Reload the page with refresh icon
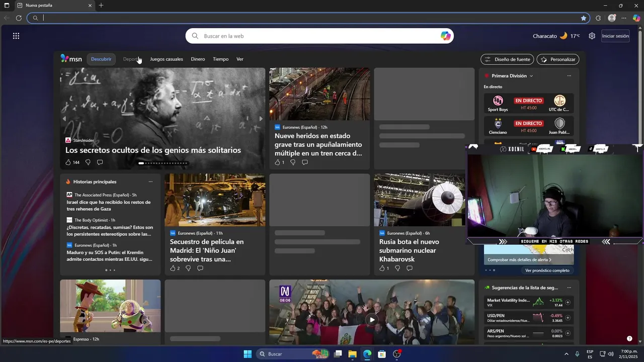This screenshot has height=362, width=644. [x=19, y=18]
